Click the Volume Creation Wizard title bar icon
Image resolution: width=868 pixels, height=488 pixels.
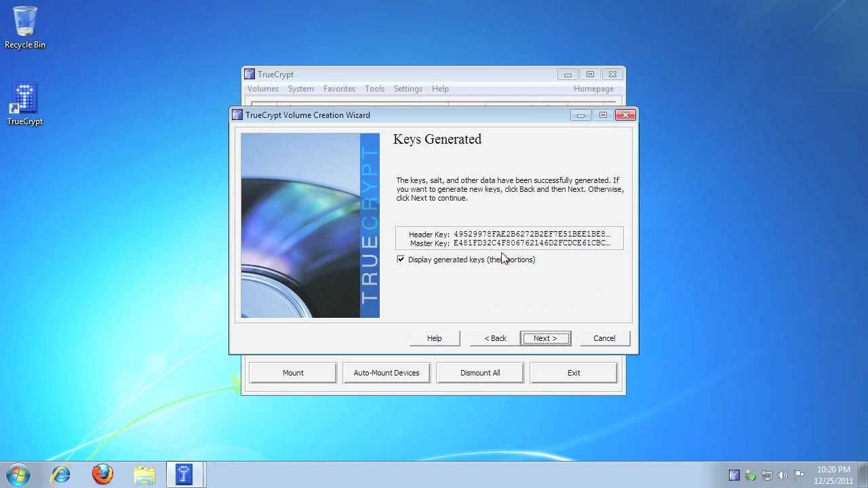point(237,115)
